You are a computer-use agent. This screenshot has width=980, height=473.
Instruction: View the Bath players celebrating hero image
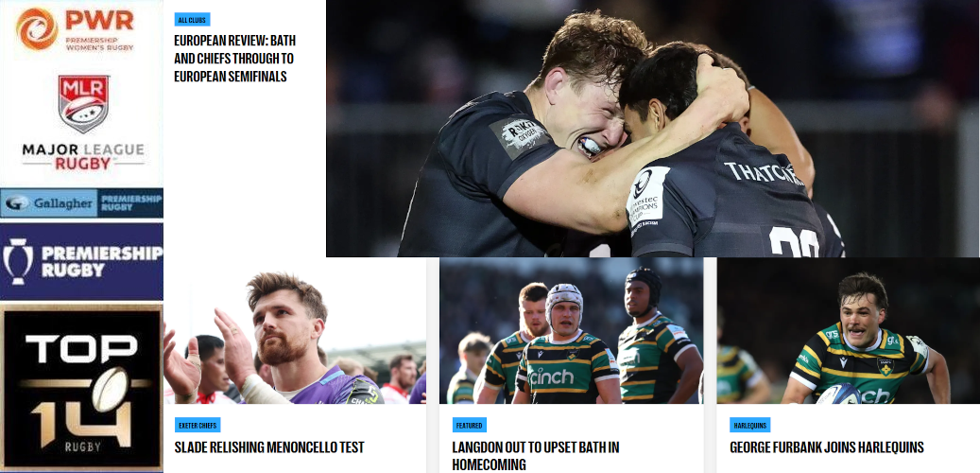click(x=652, y=129)
